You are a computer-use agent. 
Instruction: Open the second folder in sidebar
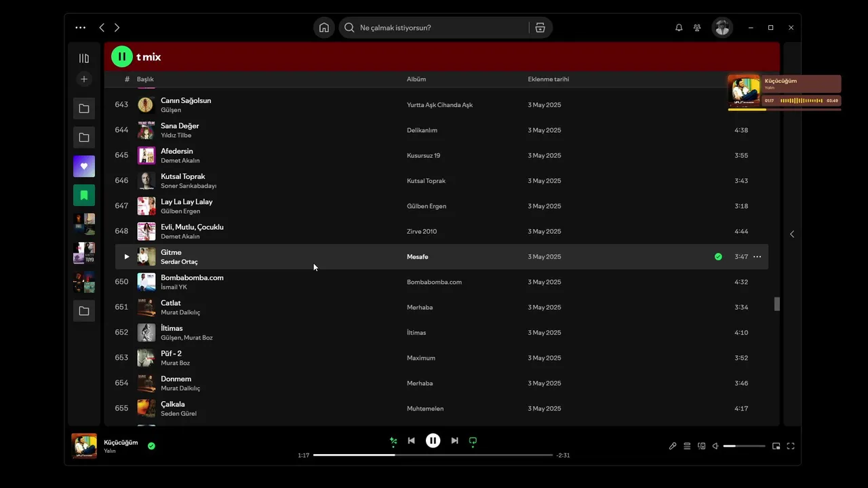84,138
